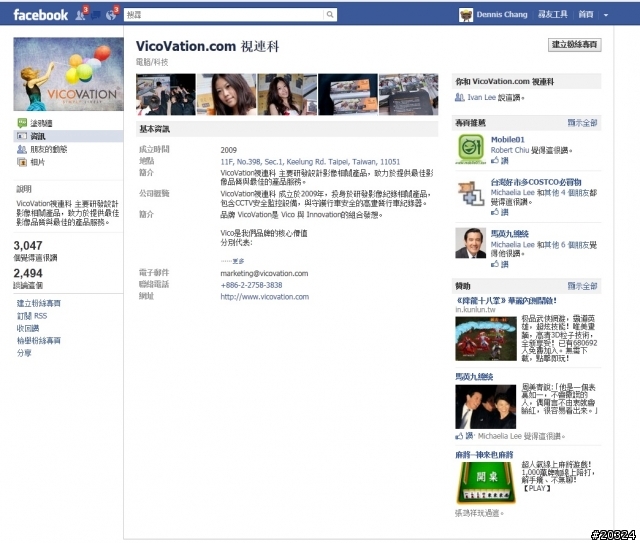Open notifications globe icon
Viewport: 640px width, 543px height.
111,15
